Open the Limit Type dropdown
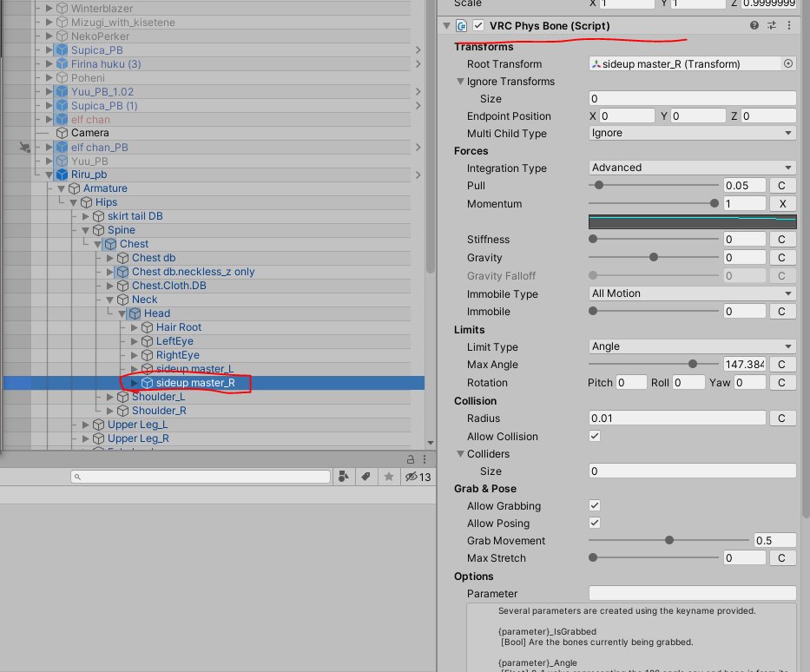Viewport: 810px width, 672px height. (692, 346)
